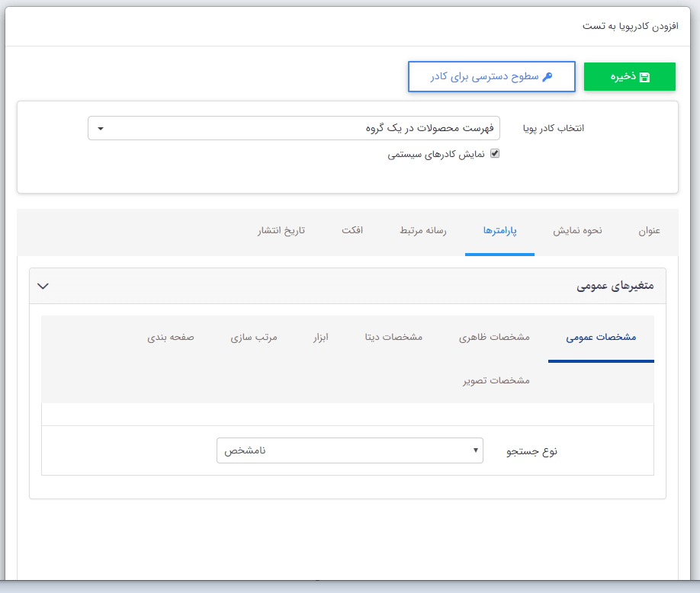The width and height of the screenshot is (700, 593).
Task: Switch to the عنوان tab
Action: pos(649,231)
